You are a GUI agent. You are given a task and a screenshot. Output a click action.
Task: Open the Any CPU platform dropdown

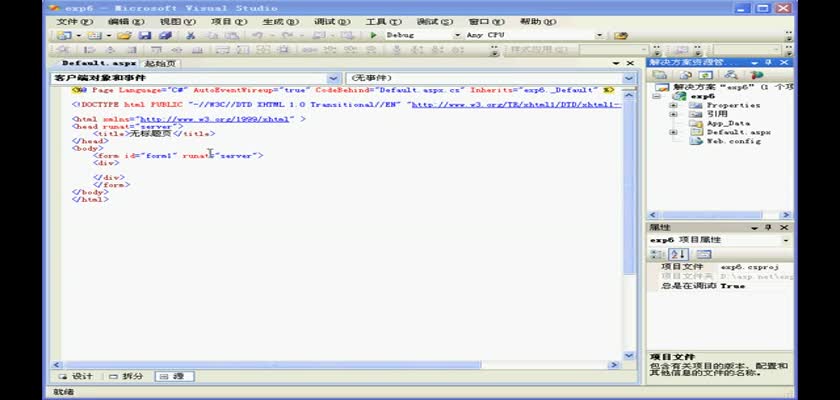pyautogui.click(x=599, y=35)
